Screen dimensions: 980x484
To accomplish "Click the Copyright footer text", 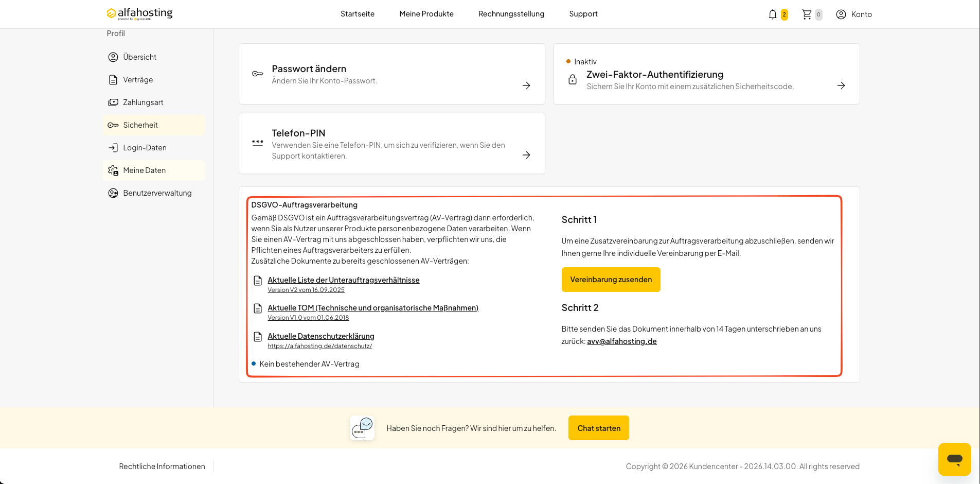I will point(742,466).
